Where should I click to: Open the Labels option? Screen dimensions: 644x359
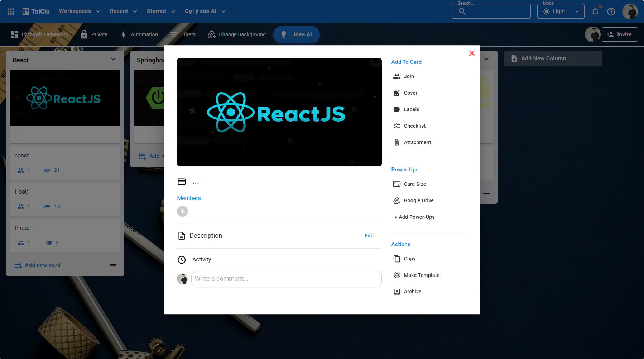pyautogui.click(x=428, y=109)
